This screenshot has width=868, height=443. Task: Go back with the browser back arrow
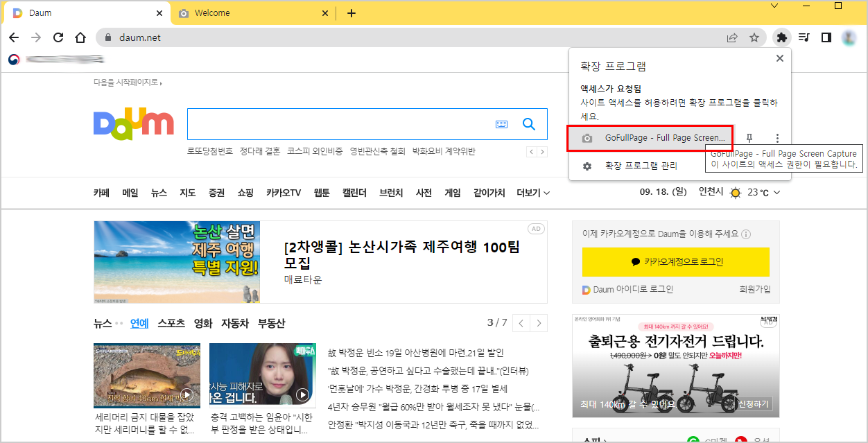tap(14, 37)
